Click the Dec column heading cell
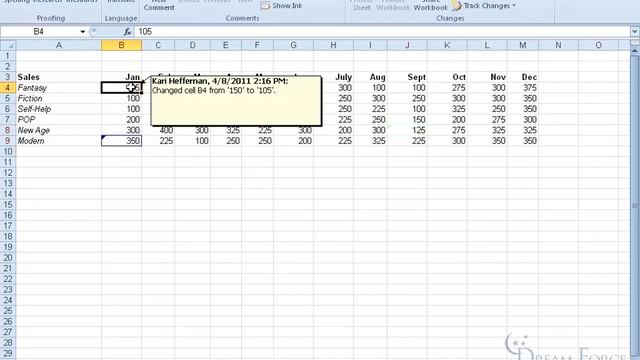This screenshot has width=640, height=360. coord(522,77)
